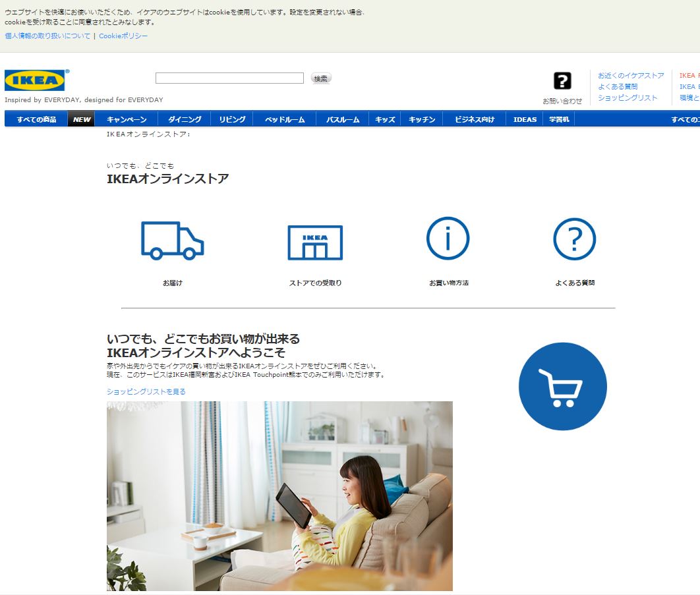Go to the ベッドルーム category
700x595 pixels.
285,119
